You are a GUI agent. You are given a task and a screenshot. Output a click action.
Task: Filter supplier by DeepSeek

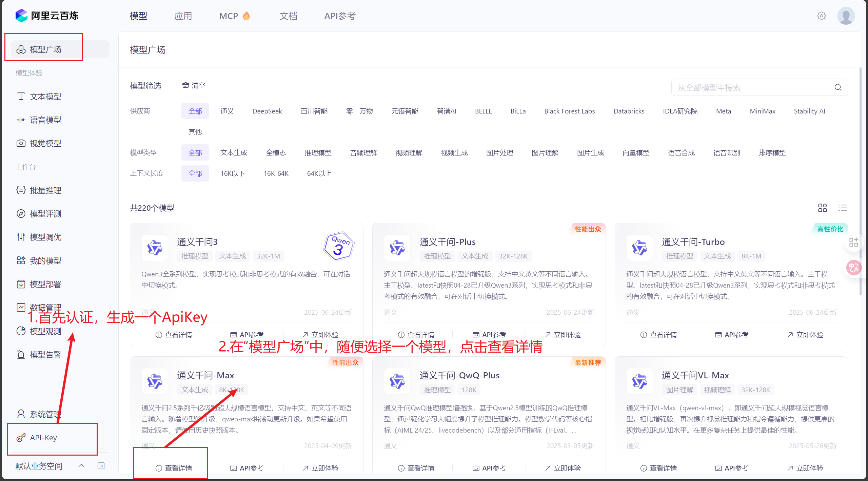(x=267, y=111)
